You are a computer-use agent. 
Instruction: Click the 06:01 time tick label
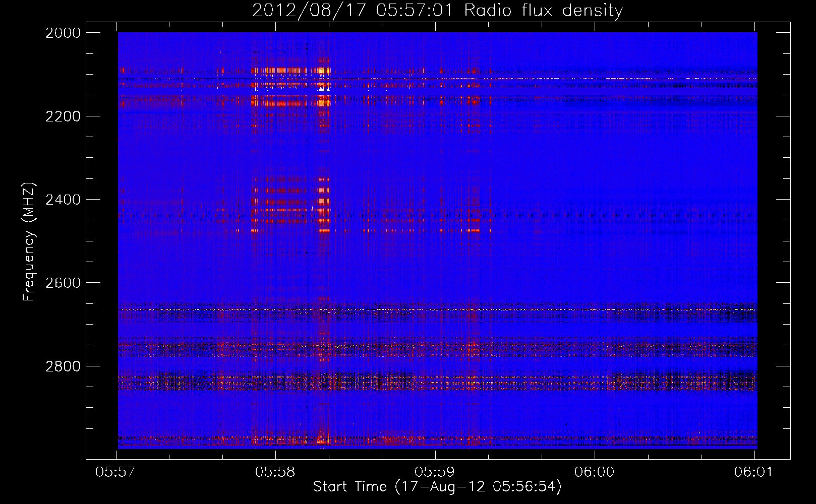tap(754, 472)
